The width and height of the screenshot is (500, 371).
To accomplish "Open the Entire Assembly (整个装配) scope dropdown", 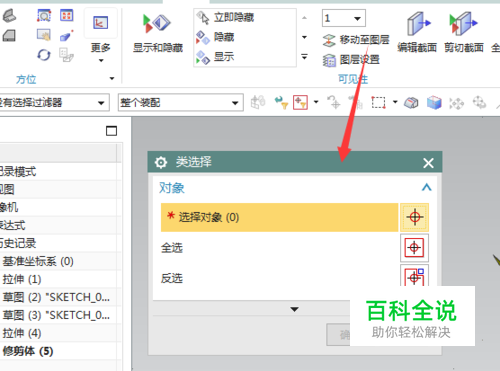I will click(x=235, y=103).
